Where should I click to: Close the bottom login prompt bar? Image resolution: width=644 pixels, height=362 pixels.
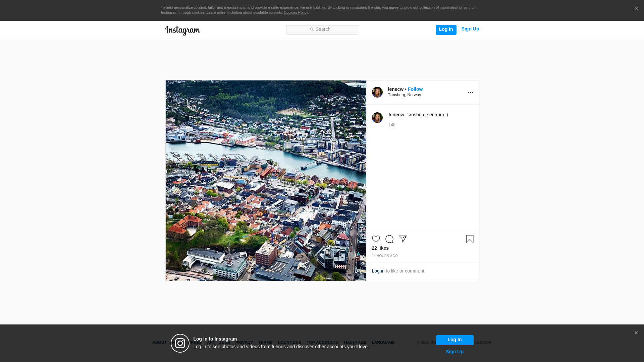pyautogui.click(x=636, y=333)
